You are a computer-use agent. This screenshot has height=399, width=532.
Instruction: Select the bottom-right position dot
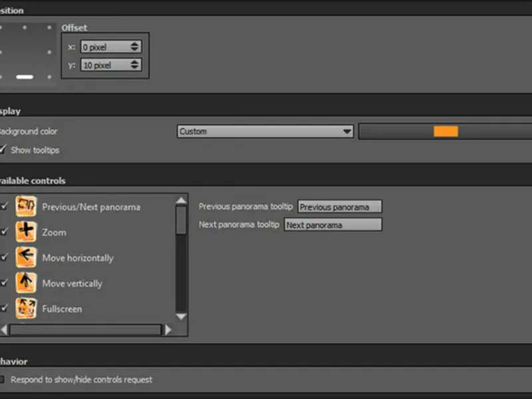49,77
